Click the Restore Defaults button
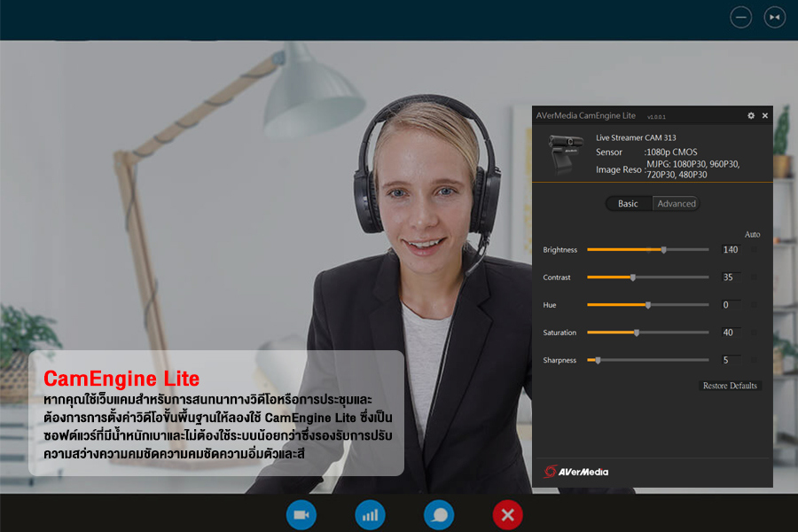 [730, 386]
